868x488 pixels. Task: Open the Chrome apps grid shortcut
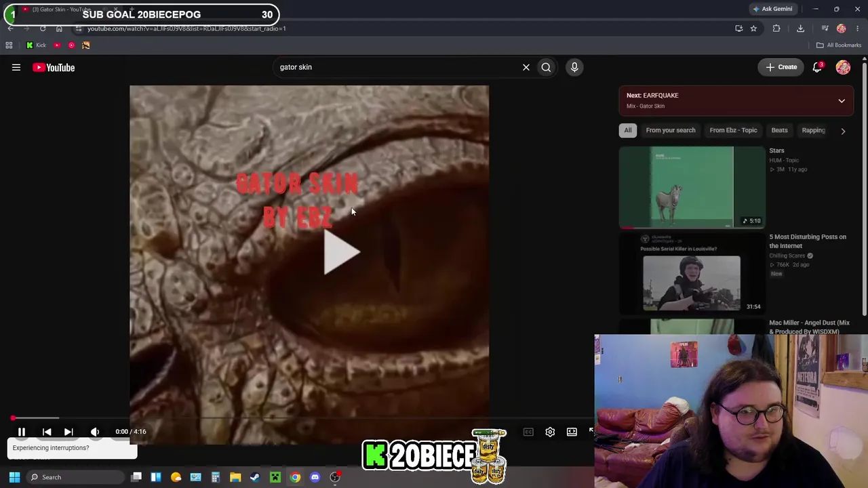[9, 45]
